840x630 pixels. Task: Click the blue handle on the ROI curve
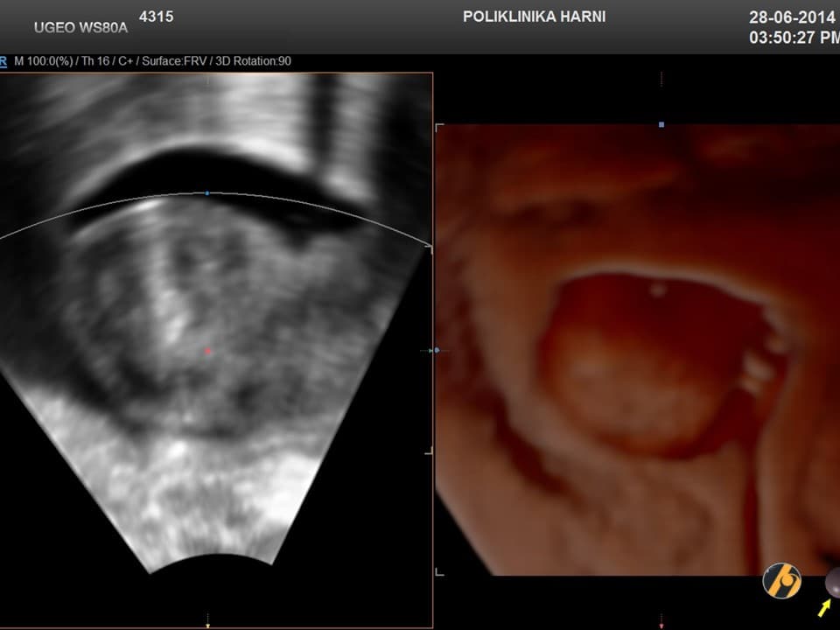(x=206, y=192)
